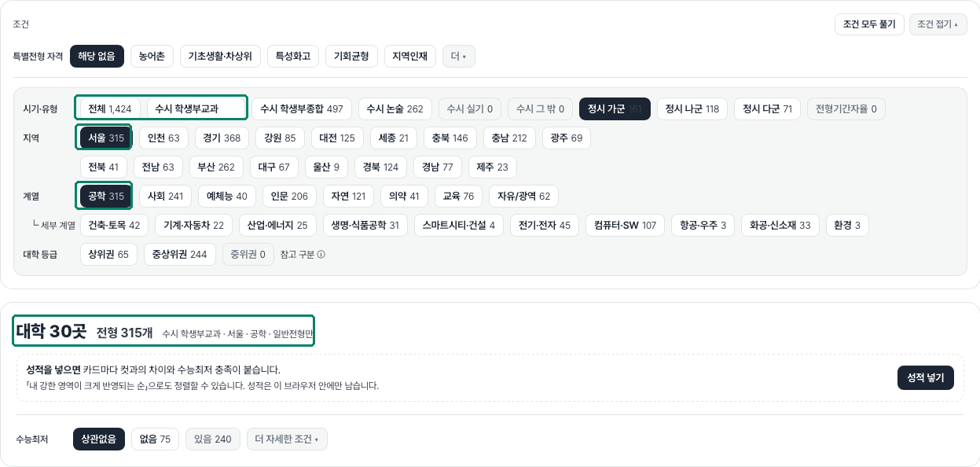Screen dimensions: 980x467
Task: Pick the 강원 85 region chip
Action: [280, 138]
